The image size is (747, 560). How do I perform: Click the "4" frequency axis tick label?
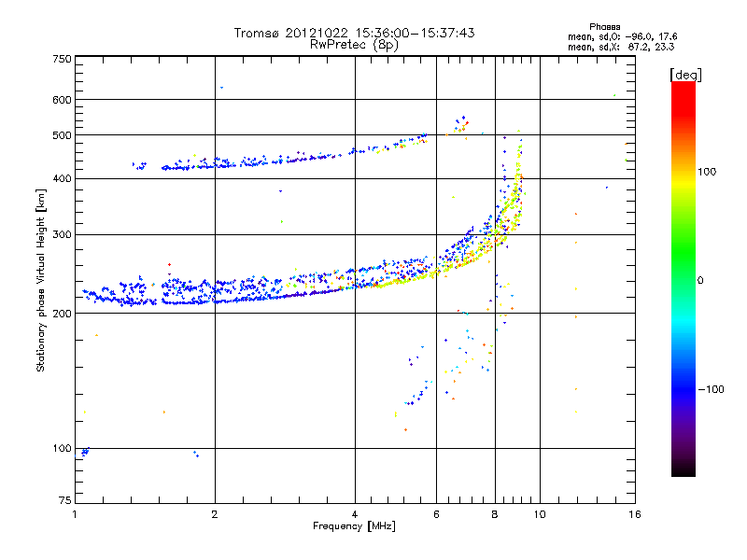point(355,514)
